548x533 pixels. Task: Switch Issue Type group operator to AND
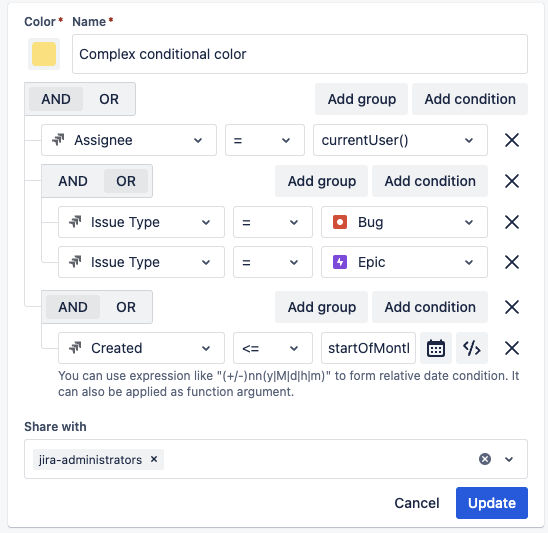click(x=73, y=181)
